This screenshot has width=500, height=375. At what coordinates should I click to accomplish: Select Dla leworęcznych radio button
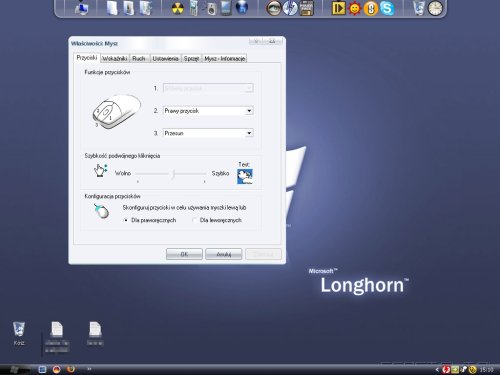(x=194, y=220)
